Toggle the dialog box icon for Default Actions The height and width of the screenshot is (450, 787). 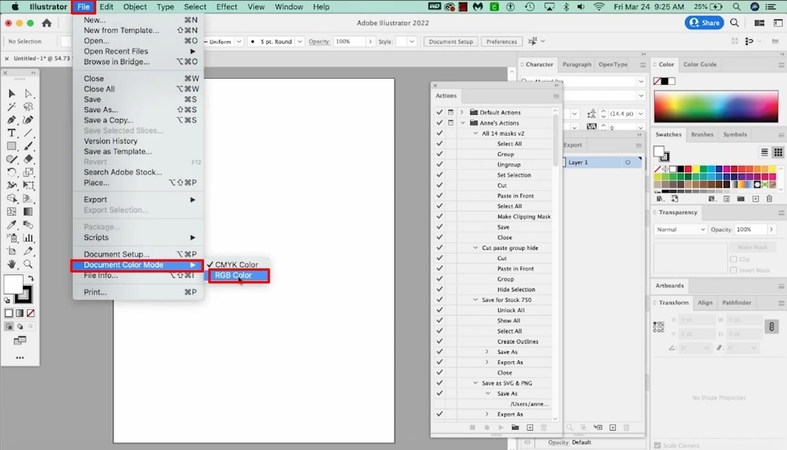coord(451,112)
